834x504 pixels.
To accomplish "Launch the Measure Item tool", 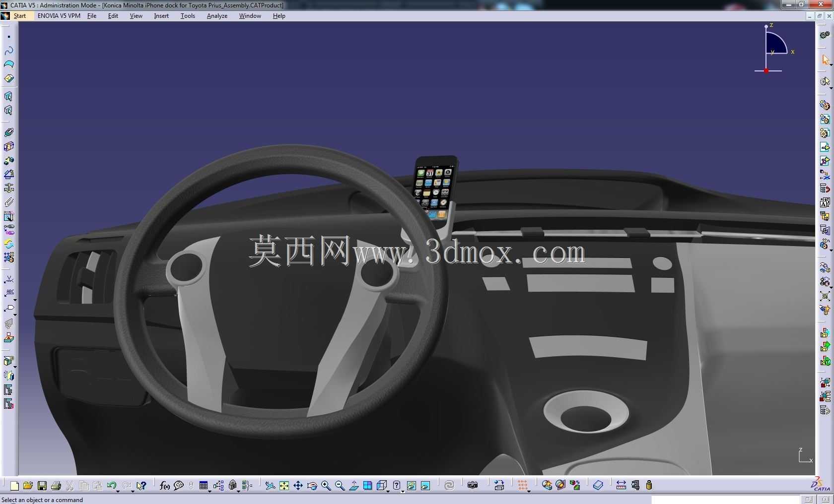I will pyautogui.click(x=635, y=486).
